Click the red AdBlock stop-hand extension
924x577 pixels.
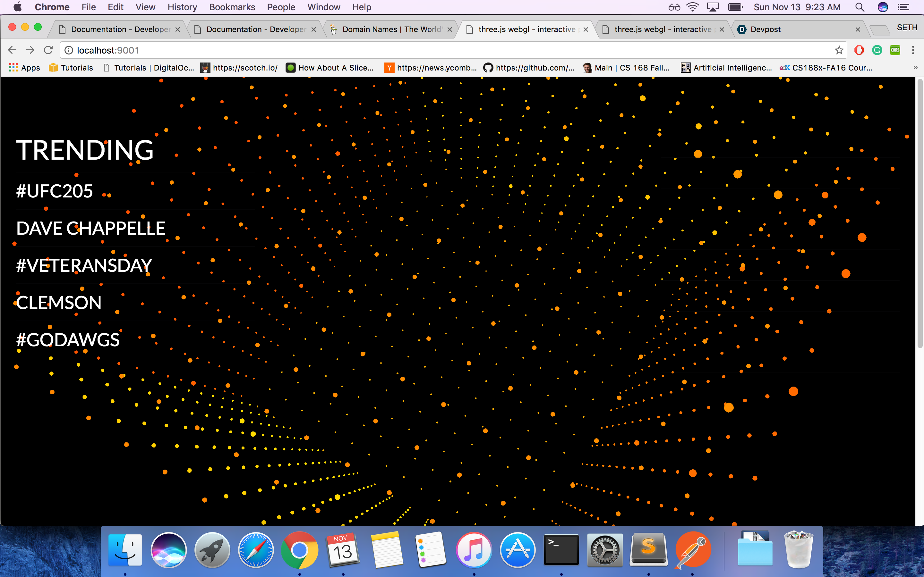[x=859, y=50]
